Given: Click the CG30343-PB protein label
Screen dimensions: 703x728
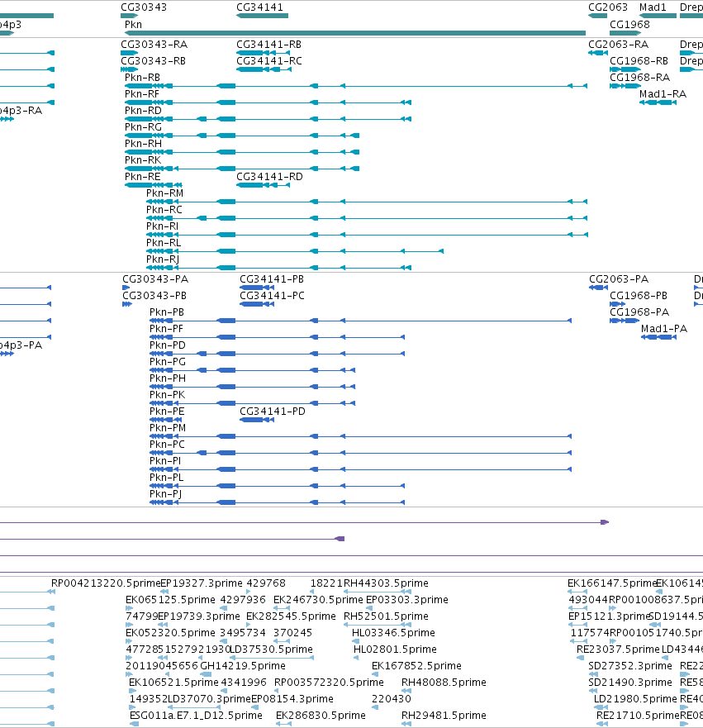Looking at the screenshot, I should click(x=154, y=296).
